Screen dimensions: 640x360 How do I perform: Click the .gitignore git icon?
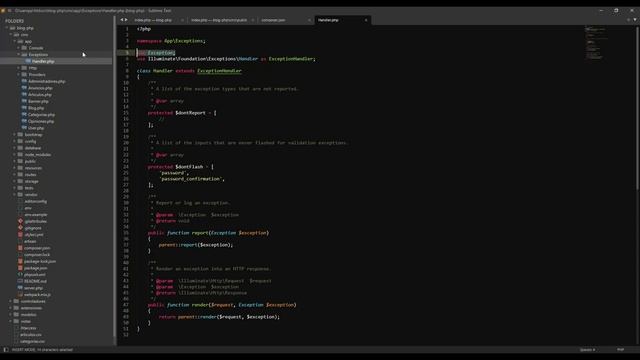click(x=20, y=228)
